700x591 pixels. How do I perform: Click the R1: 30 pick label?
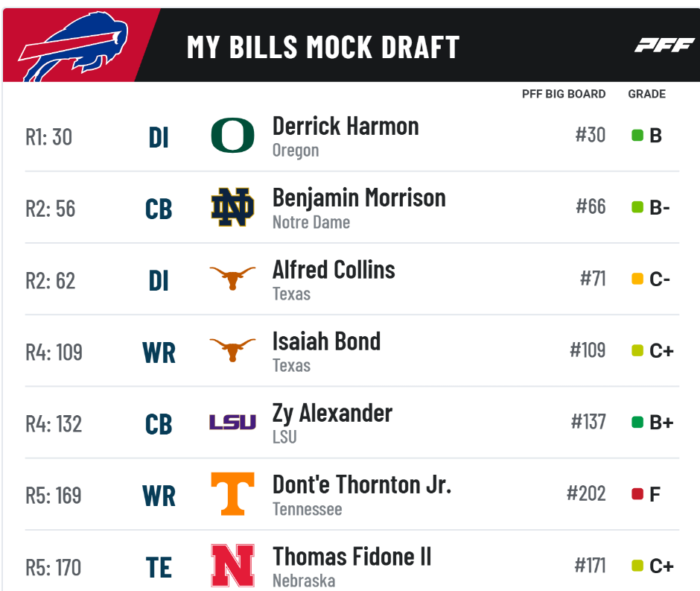click(48, 136)
